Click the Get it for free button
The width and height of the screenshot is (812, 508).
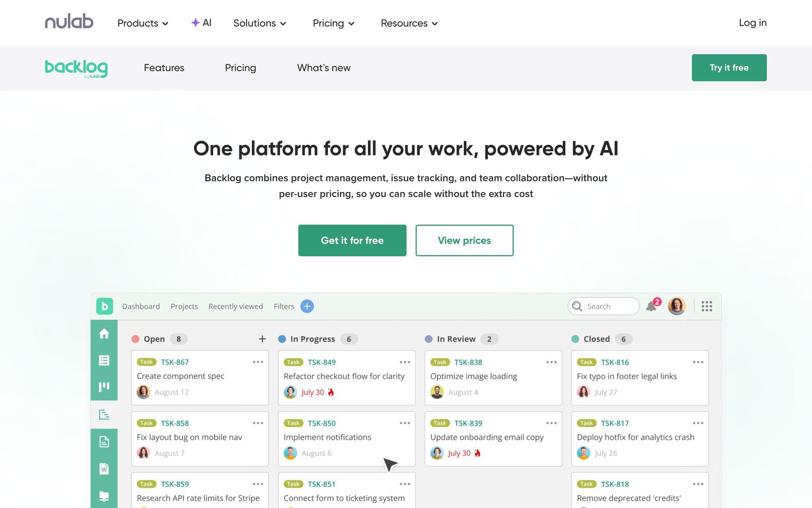(x=352, y=240)
